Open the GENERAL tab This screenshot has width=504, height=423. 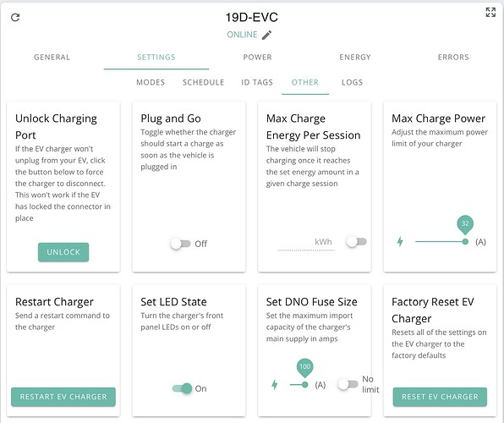pos(52,58)
